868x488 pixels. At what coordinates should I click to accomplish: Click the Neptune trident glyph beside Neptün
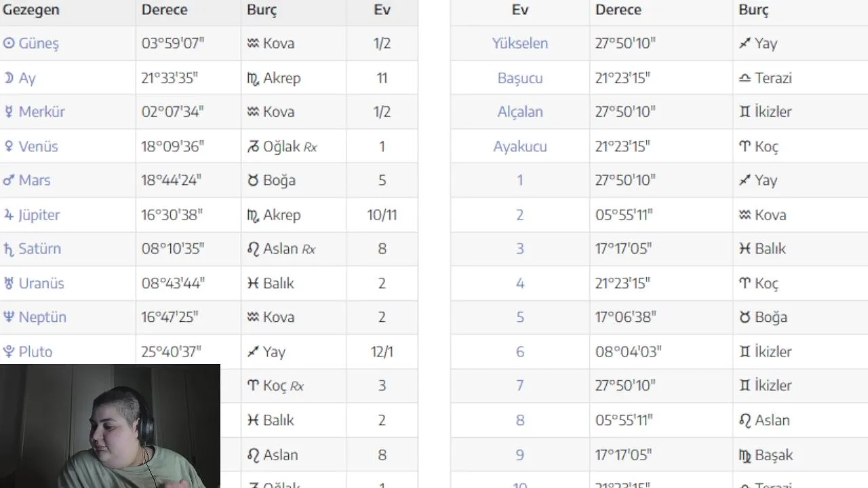(9, 317)
